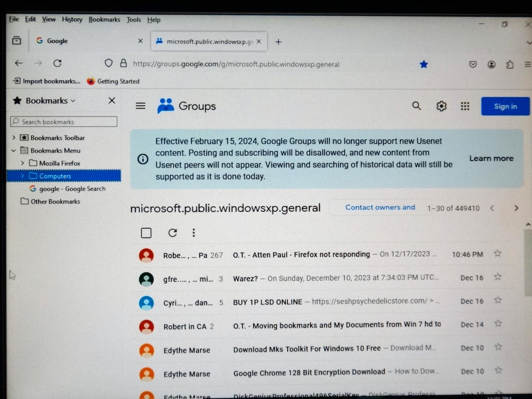Open the Firefox account icon
Viewport: 532px width, 399px height.
coord(491,64)
